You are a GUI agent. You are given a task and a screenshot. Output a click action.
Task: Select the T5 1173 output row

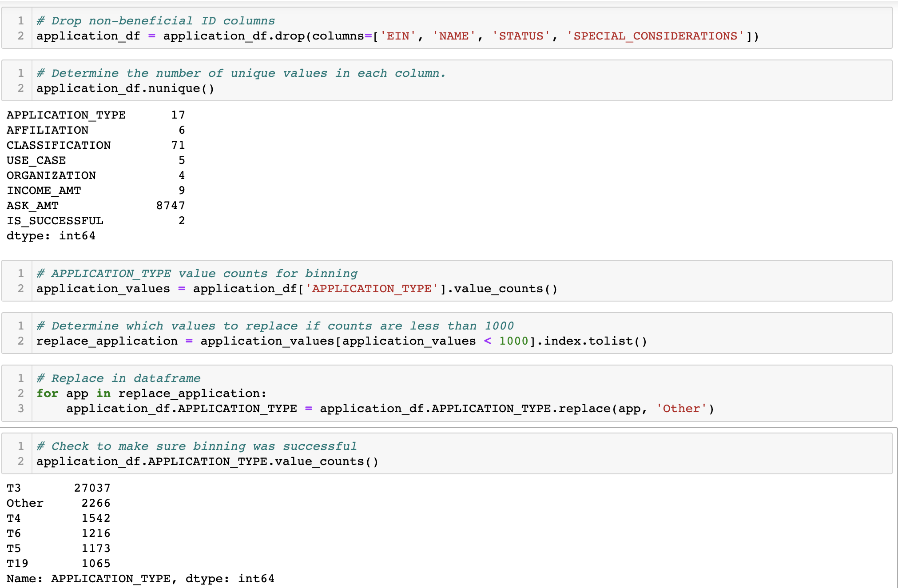pos(58,548)
